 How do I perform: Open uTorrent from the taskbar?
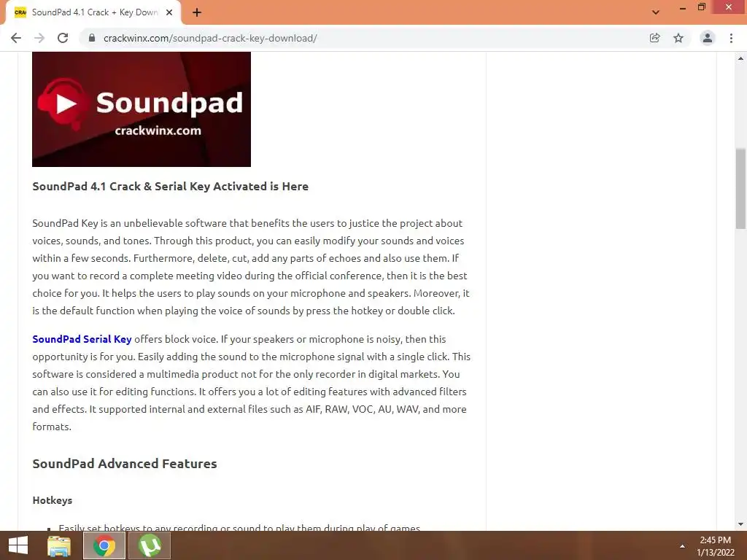coord(150,545)
